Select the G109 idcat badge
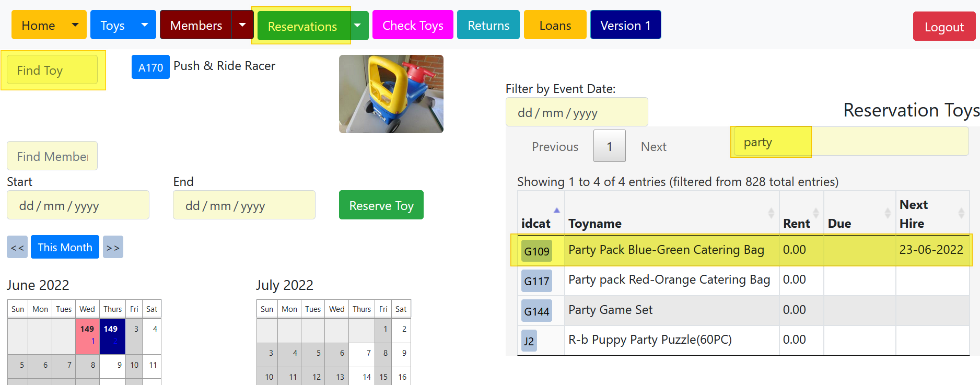The height and width of the screenshot is (385, 980). point(536,251)
